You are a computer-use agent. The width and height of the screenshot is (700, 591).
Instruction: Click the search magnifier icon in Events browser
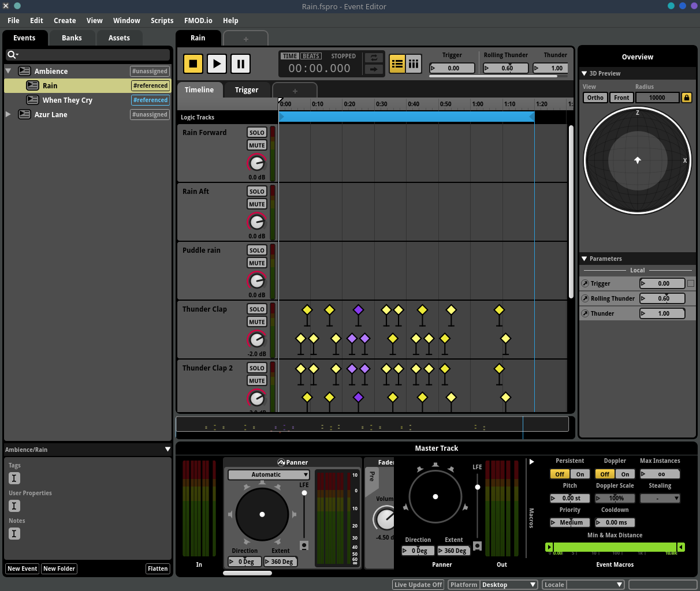[12, 55]
